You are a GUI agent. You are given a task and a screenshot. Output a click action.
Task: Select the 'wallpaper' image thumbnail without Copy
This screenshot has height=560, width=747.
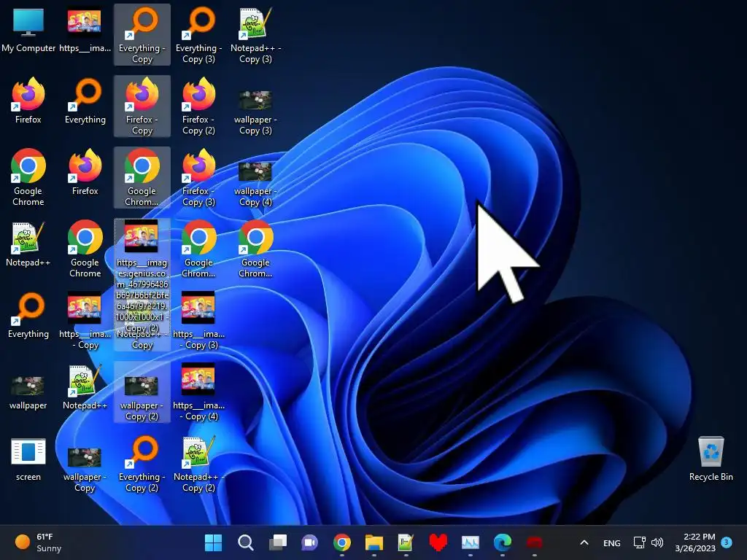point(28,392)
